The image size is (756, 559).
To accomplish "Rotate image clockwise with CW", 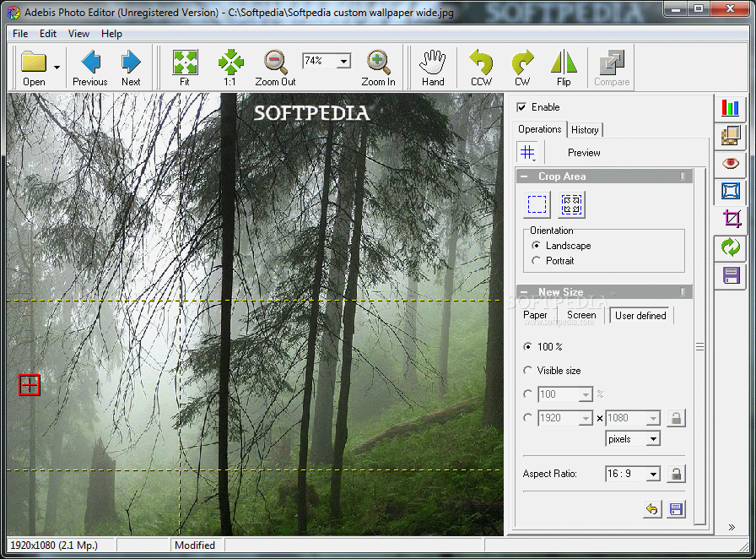I will click(522, 68).
